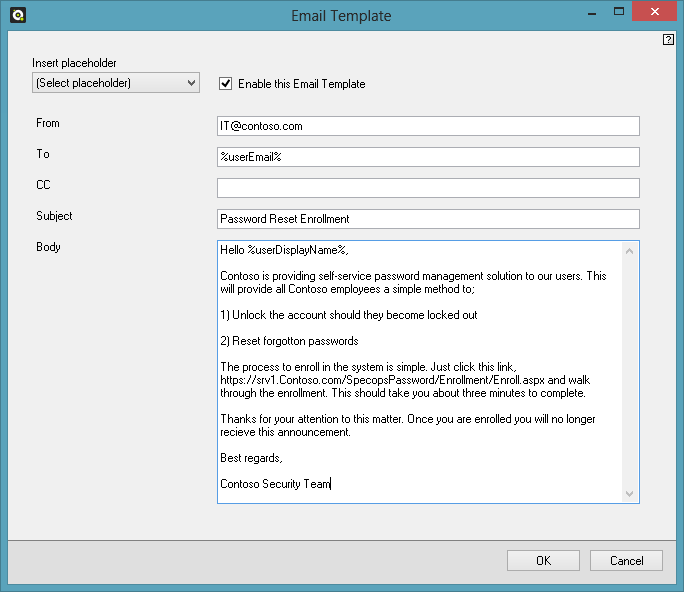Open the Select placeholder dropdown
684x592 pixels.
(116, 83)
